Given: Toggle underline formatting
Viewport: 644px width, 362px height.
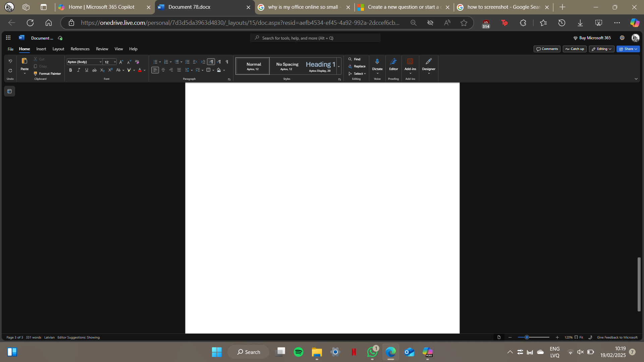Looking at the screenshot, I should (87, 70).
